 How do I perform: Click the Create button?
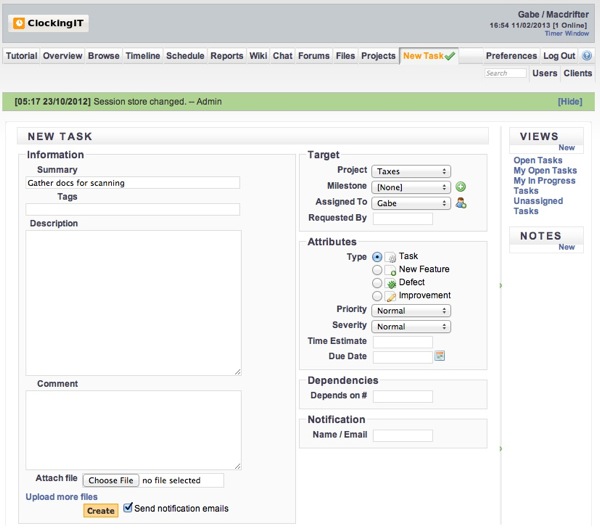tap(100, 510)
